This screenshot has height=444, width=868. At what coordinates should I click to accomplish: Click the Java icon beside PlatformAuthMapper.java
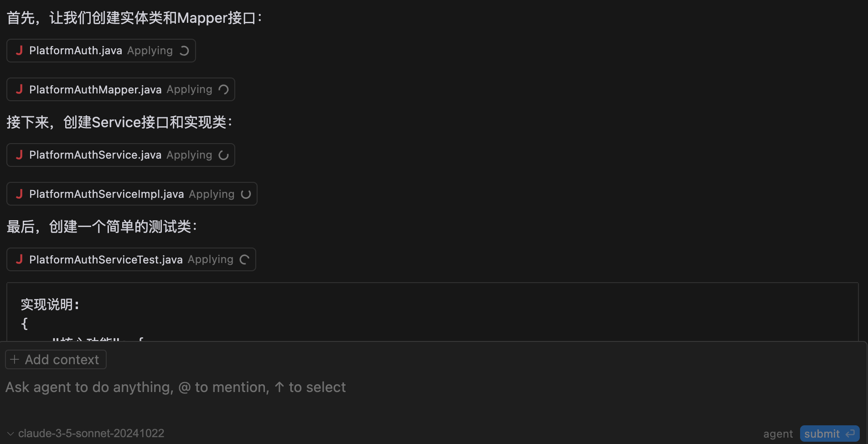pyautogui.click(x=19, y=89)
